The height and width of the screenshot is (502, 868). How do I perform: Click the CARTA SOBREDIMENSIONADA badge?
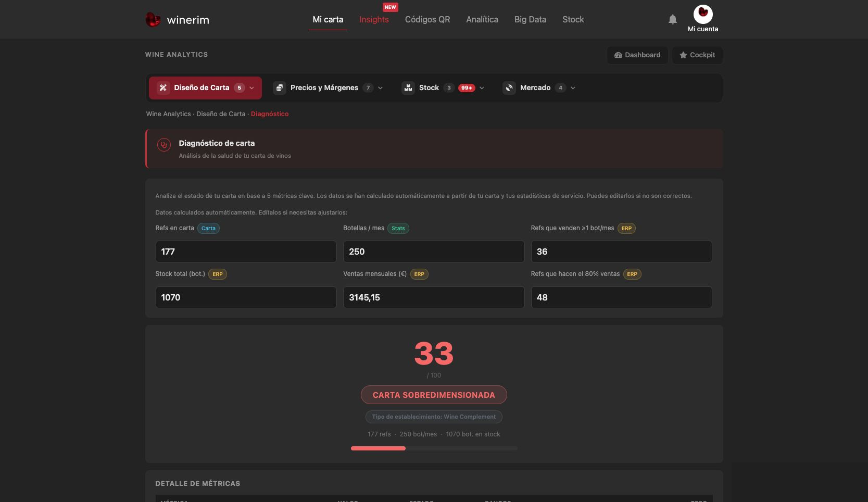[434, 395]
